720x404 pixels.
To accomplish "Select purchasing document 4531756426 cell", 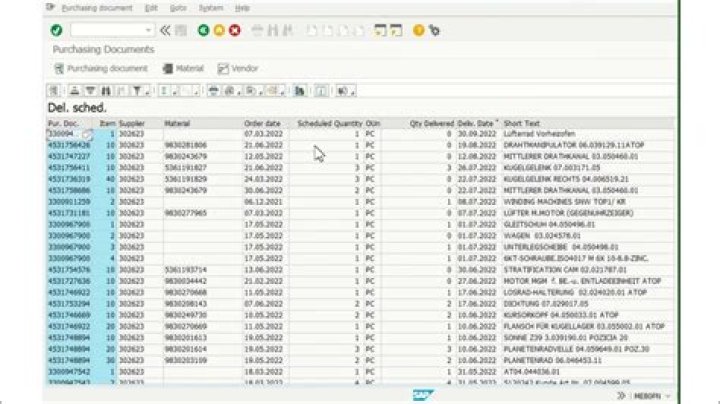I will pyautogui.click(x=69, y=145).
